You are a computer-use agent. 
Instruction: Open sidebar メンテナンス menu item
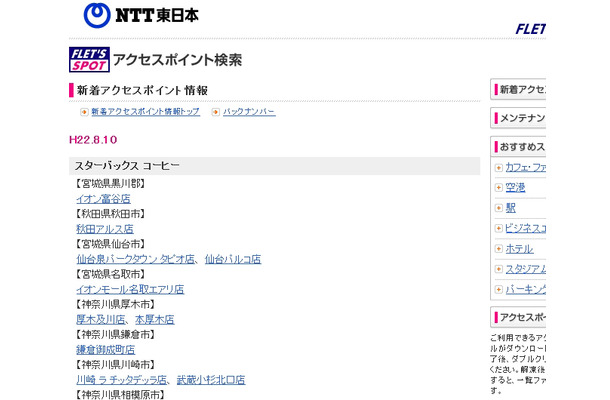(518, 118)
